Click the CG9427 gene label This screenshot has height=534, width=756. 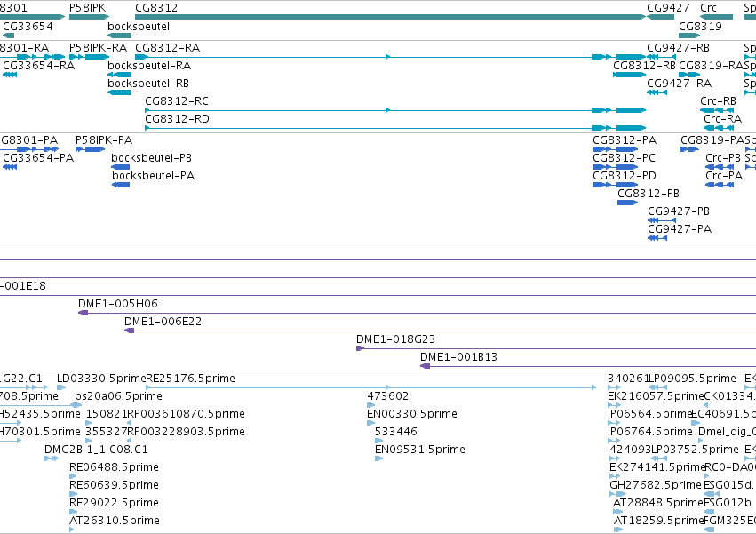[668, 8]
